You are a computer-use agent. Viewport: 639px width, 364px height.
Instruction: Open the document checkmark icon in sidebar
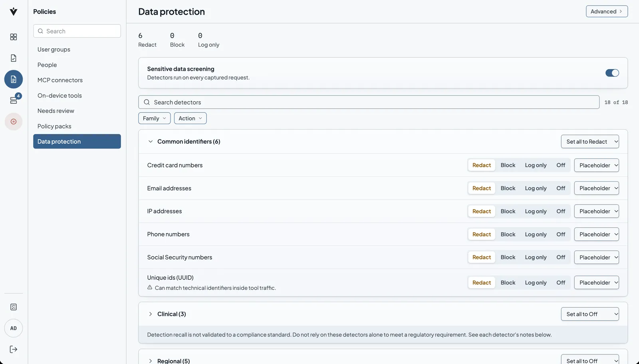pos(14,58)
